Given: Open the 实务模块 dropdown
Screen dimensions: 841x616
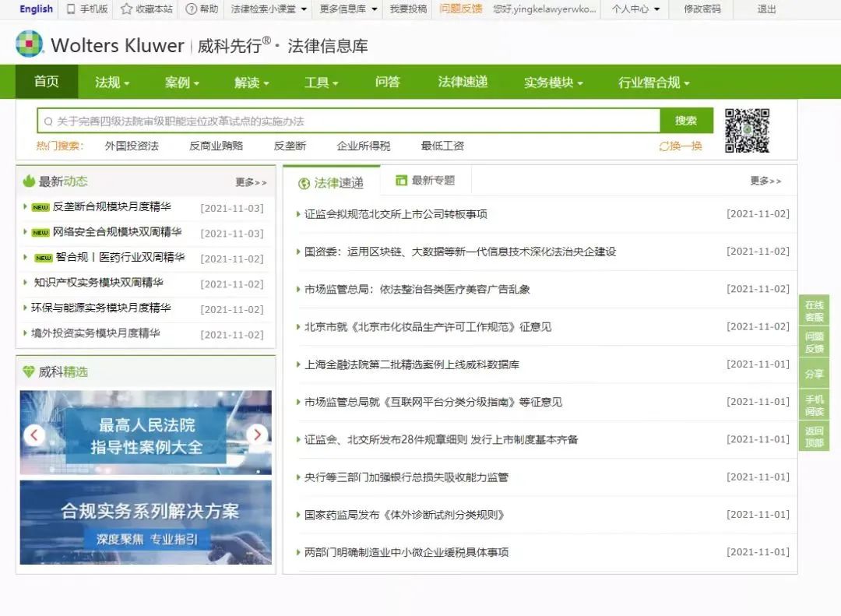Looking at the screenshot, I should click(554, 82).
